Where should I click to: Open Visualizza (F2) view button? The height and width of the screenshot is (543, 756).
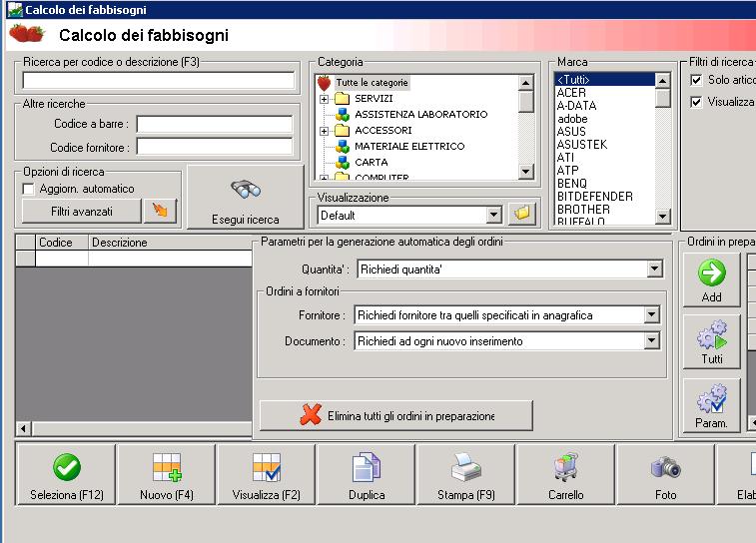click(x=266, y=474)
